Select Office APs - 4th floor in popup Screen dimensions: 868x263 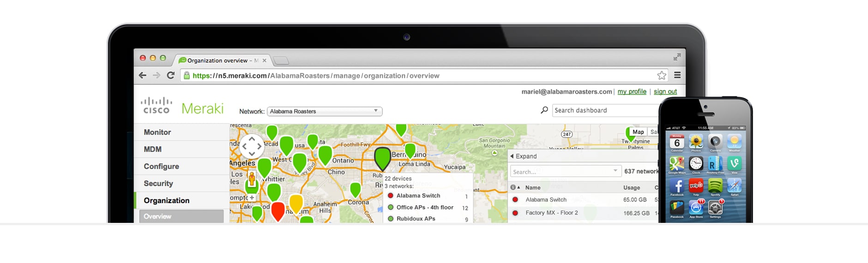pyautogui.click(x=425, y=208)
